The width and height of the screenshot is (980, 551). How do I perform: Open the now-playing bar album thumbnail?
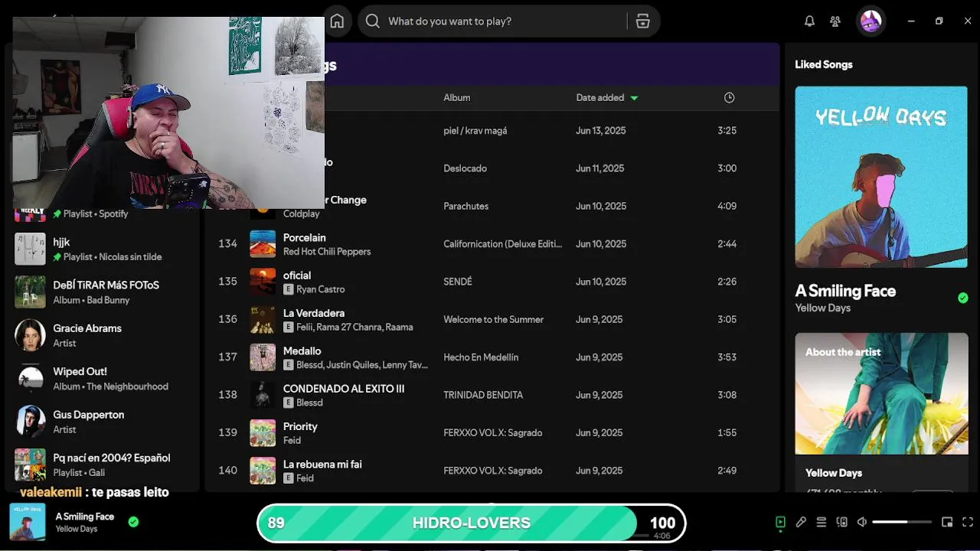[27, 522]
